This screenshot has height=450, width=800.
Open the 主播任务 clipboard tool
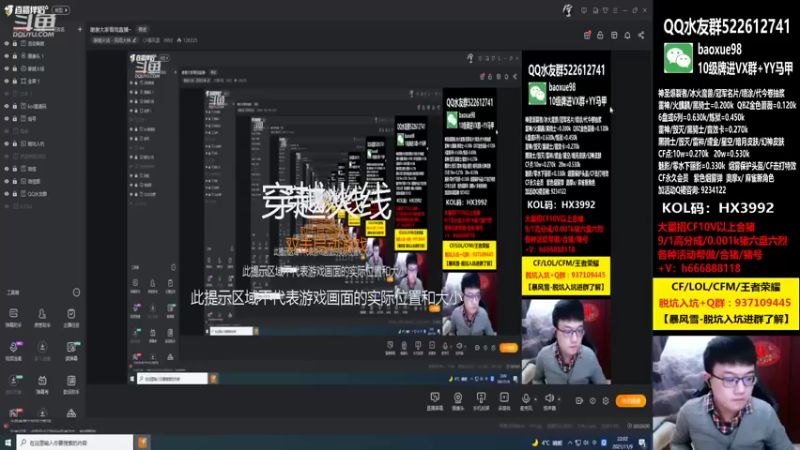(x=71, y=317)
